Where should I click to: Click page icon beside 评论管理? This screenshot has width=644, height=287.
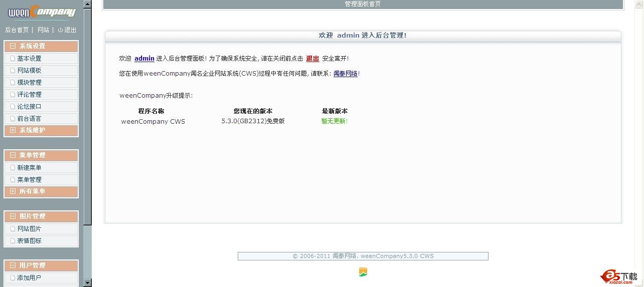tap(13, 95)
